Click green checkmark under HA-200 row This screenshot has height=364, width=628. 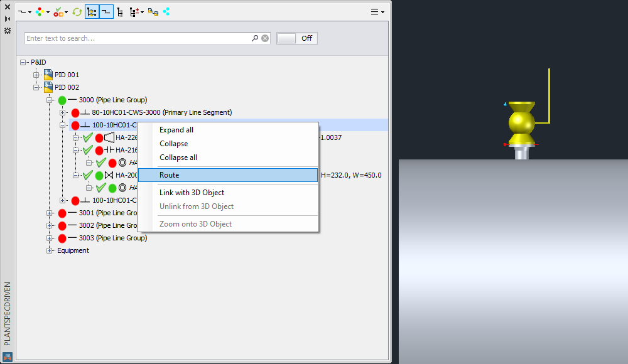tap(101, 188)
